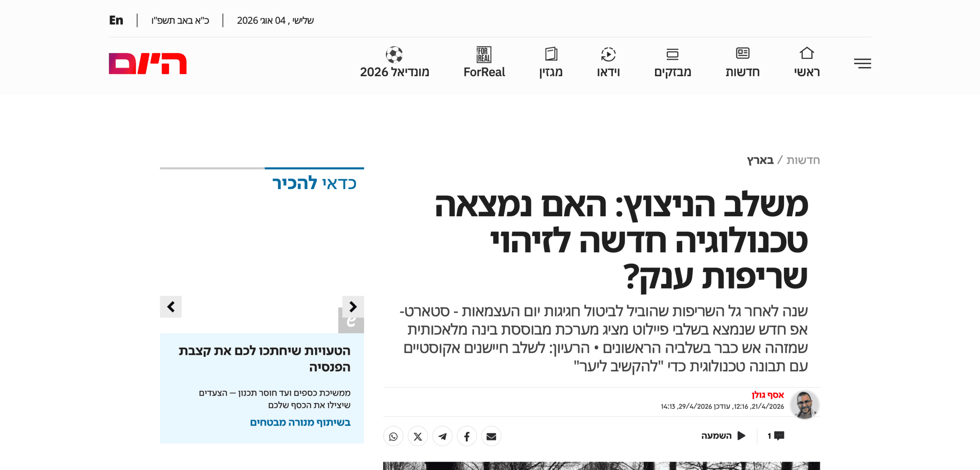Click breadcrumb link חדשות
Viewport: 980px width, 470px height.
pyautogui.click(x=803, y=160)
